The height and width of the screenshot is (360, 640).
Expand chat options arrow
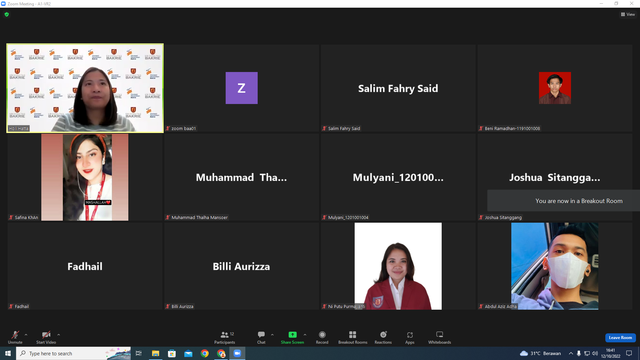tap(272, 335)
